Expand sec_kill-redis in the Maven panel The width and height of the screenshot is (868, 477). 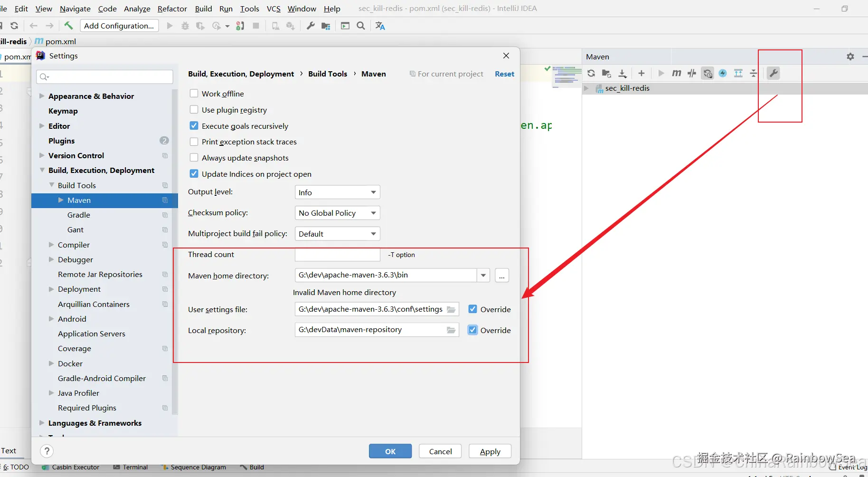click(x=586, y=88)
